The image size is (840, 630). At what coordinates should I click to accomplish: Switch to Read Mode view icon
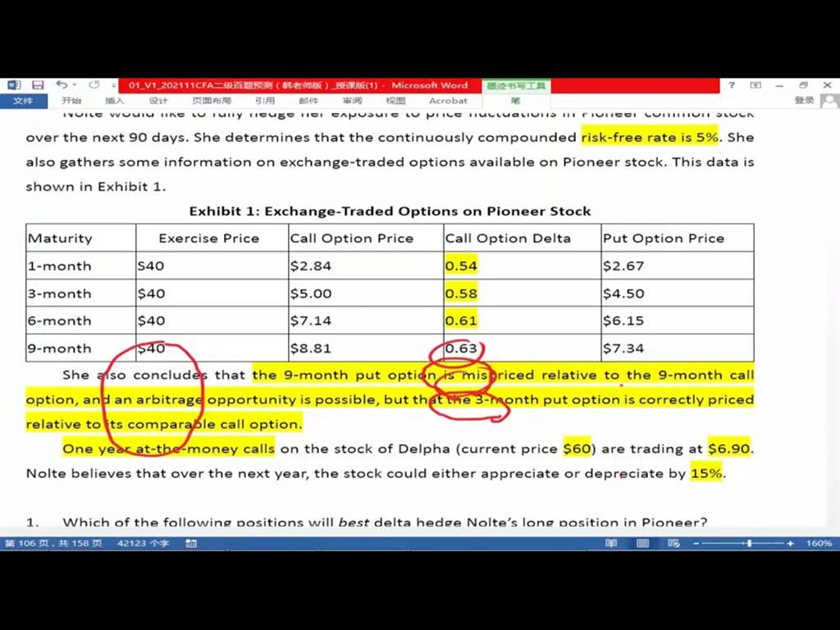click(x=611, y=543)
